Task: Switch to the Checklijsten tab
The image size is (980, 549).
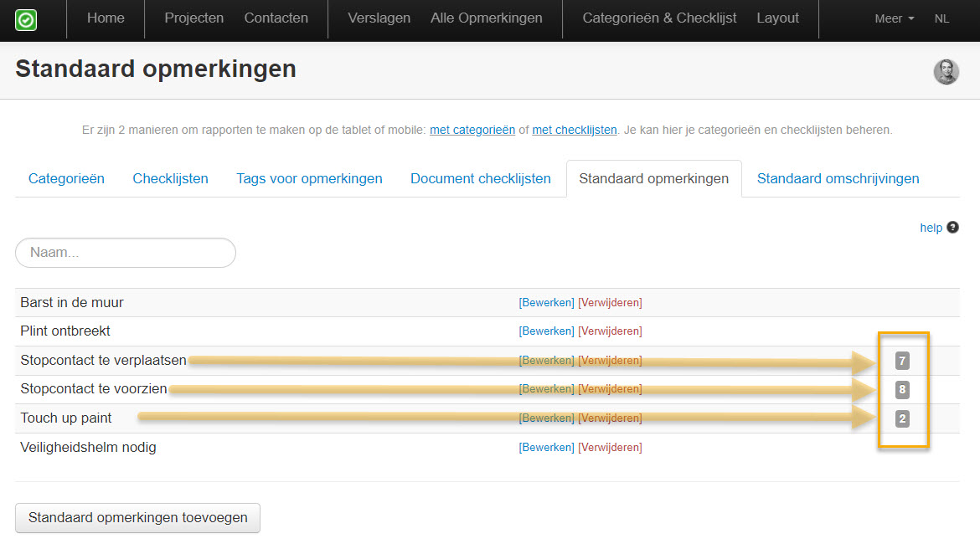Action: click(x=170, y=178)
